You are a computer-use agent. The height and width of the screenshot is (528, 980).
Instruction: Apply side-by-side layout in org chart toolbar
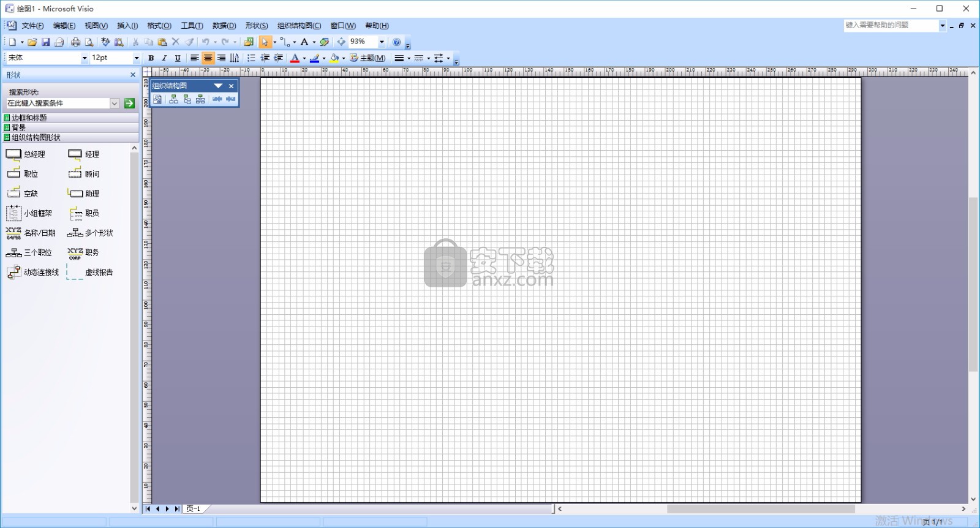coord(200,99)
